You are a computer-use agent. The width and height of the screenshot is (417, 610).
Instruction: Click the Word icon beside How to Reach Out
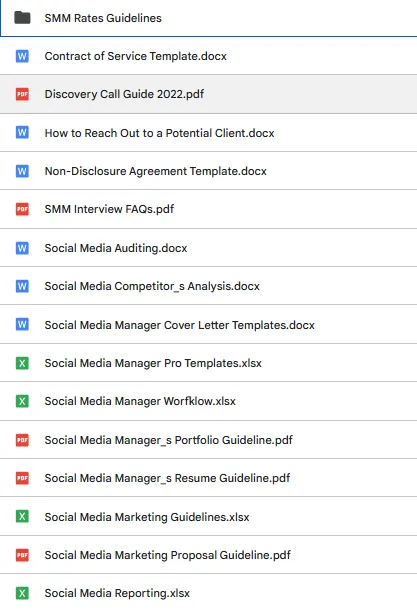22,133
